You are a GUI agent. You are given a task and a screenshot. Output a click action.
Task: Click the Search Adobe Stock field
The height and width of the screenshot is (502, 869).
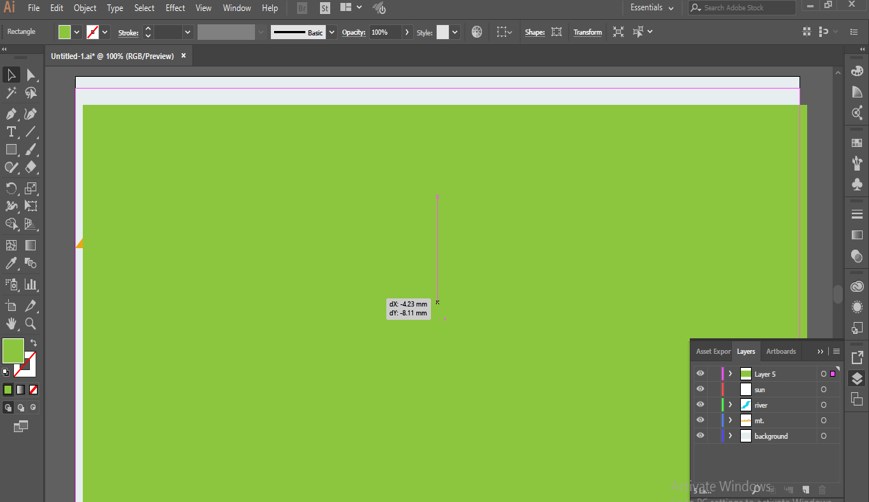(742, 8)
